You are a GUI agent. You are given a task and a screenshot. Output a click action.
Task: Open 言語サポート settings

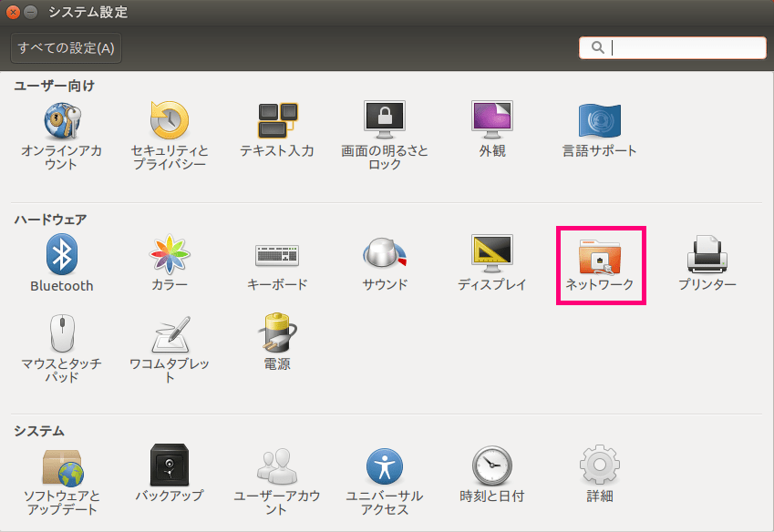pos(600,129)
